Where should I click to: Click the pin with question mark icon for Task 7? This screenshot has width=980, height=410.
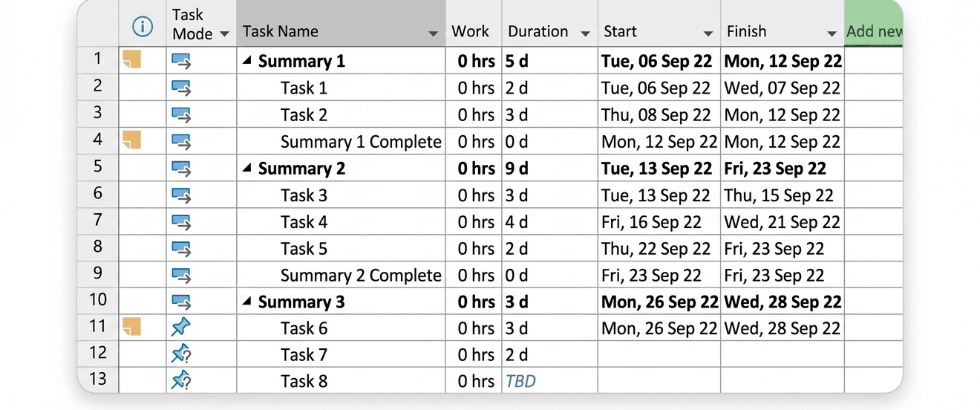(x=182, y=354)
